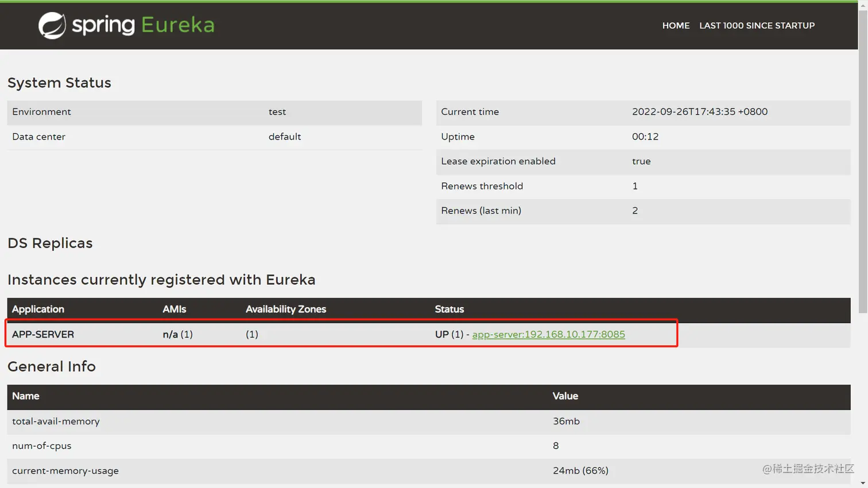Select the Renews threshold label
This screenshot has height=488, width=868.
[482, 186]
